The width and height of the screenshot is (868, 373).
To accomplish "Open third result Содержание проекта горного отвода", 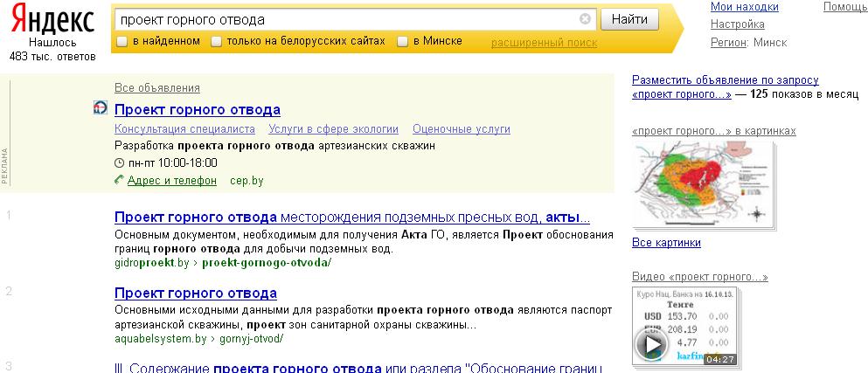I will (x=358, y=368).
